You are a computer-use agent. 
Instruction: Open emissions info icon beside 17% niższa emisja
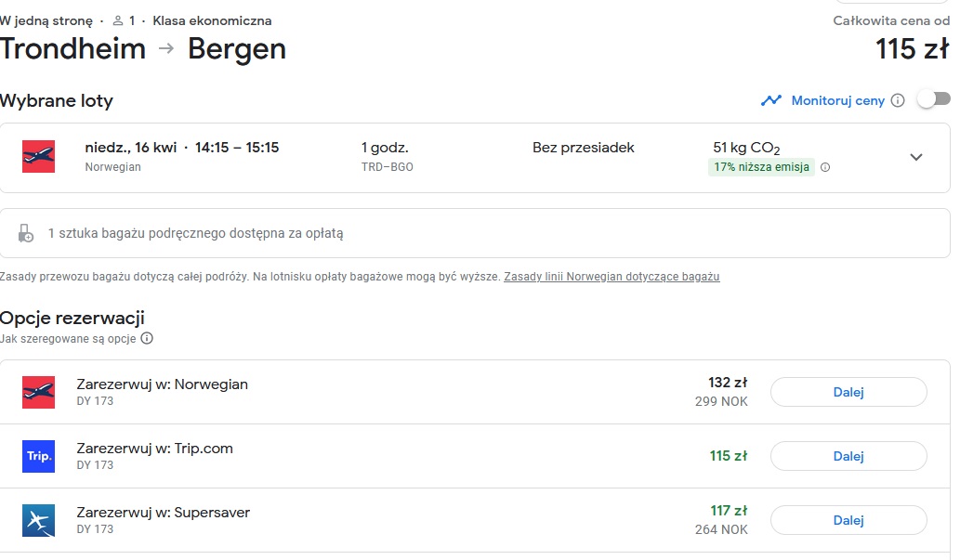tap(825, 167)
